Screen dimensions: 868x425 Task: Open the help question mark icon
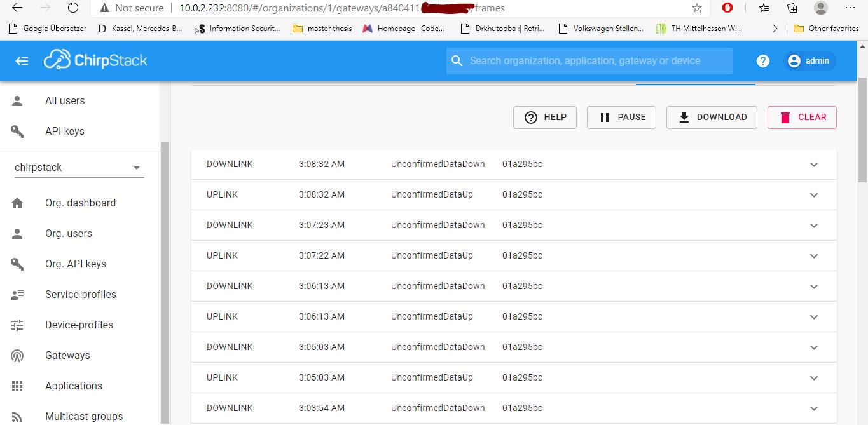click(x=762, y=60)
